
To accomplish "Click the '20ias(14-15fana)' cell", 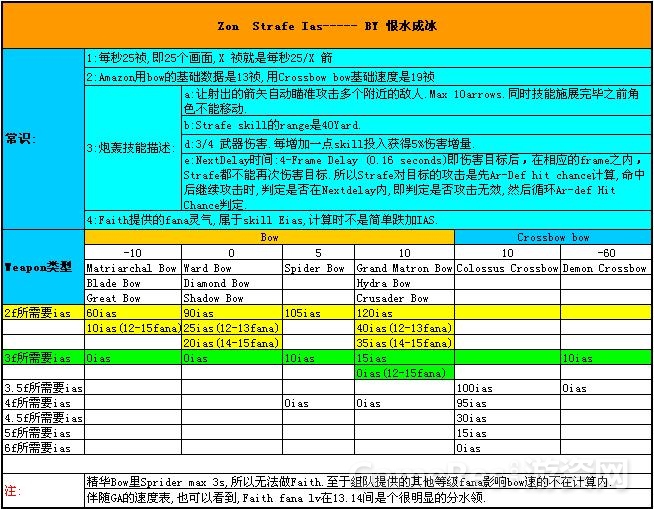I will 231,343.
